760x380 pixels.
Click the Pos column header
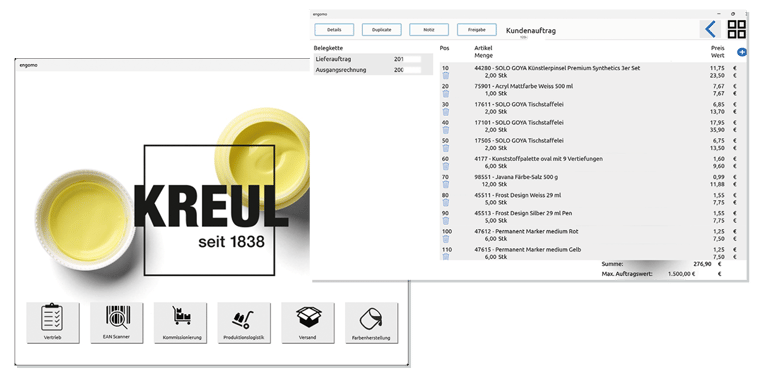pyautogui.click(x=444, y=48)
